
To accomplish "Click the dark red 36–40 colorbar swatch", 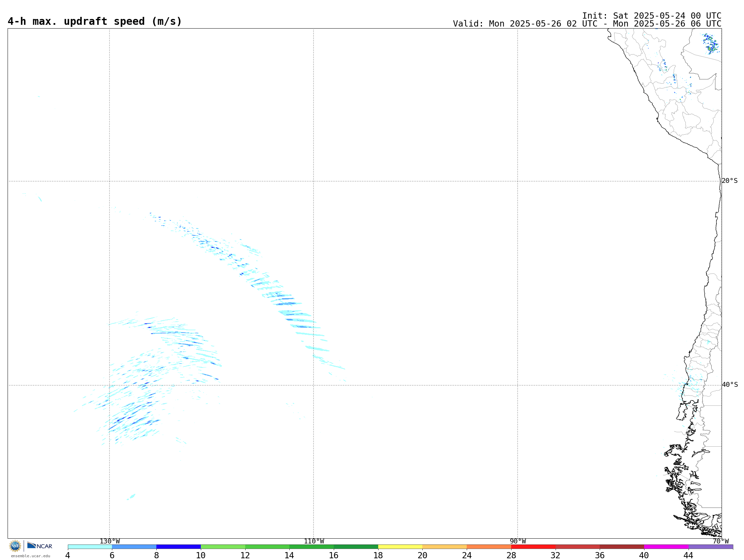I will (622, 547).
